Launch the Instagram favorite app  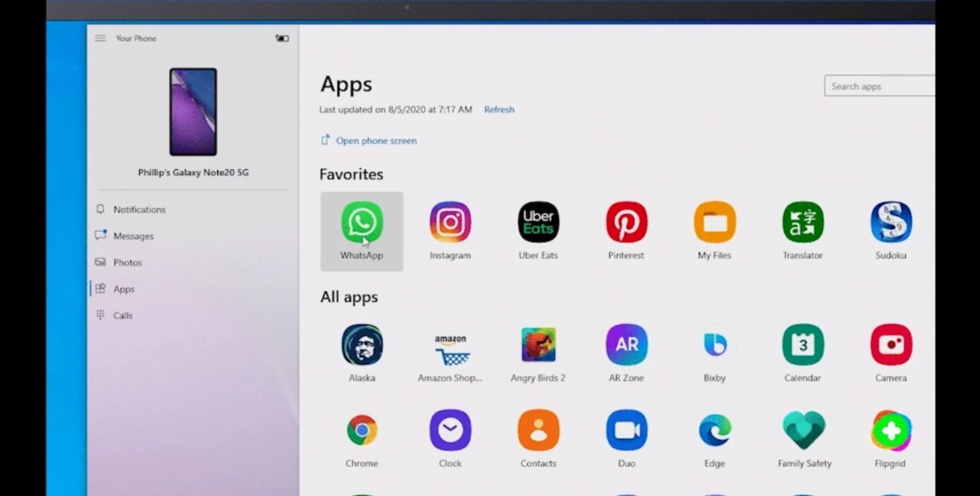pos(450,222)
